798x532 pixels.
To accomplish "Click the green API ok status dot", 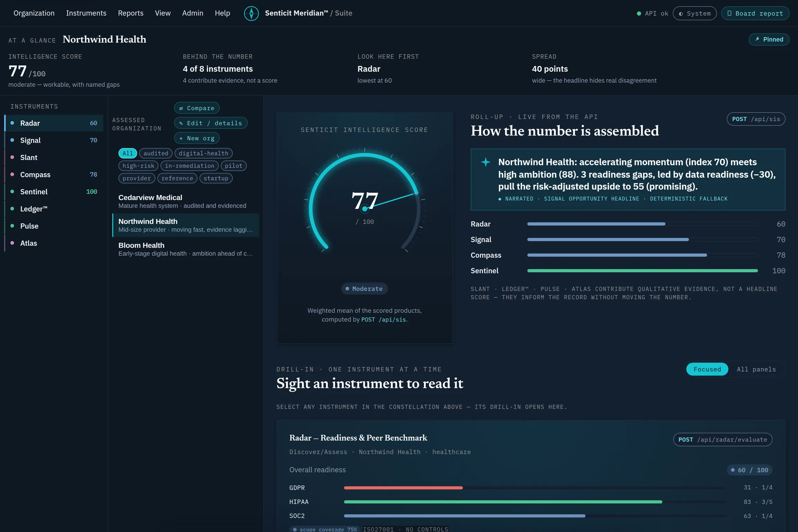I will click(x=639, y=14).
